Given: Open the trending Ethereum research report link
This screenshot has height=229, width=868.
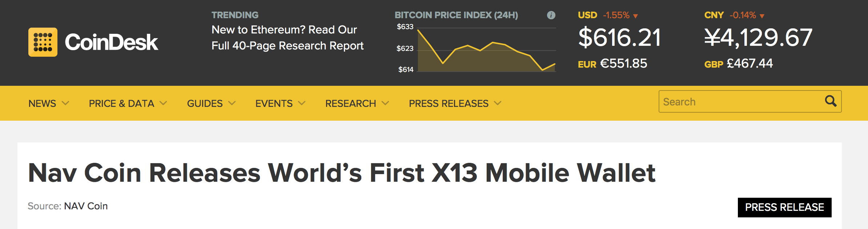Looking at the screenshot, I should pyautogui.click(x=288, y=38).
